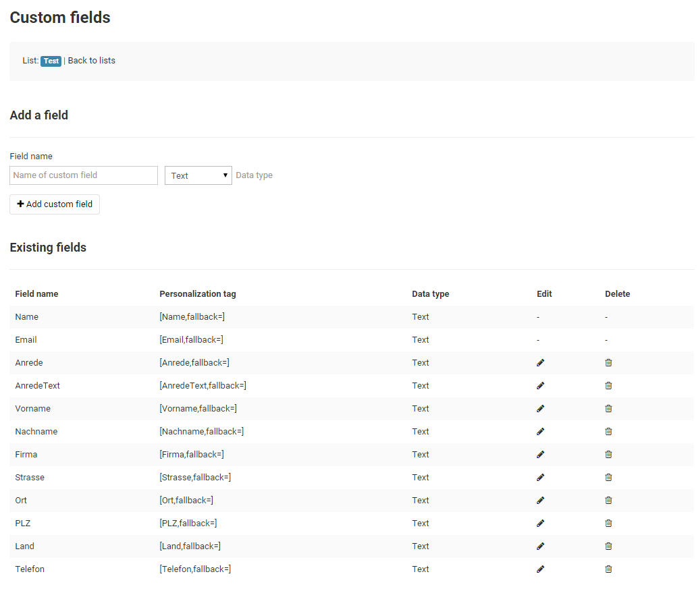700x593 pixels.
Task: Delete the Telefon field
Action: pos(608,569)
